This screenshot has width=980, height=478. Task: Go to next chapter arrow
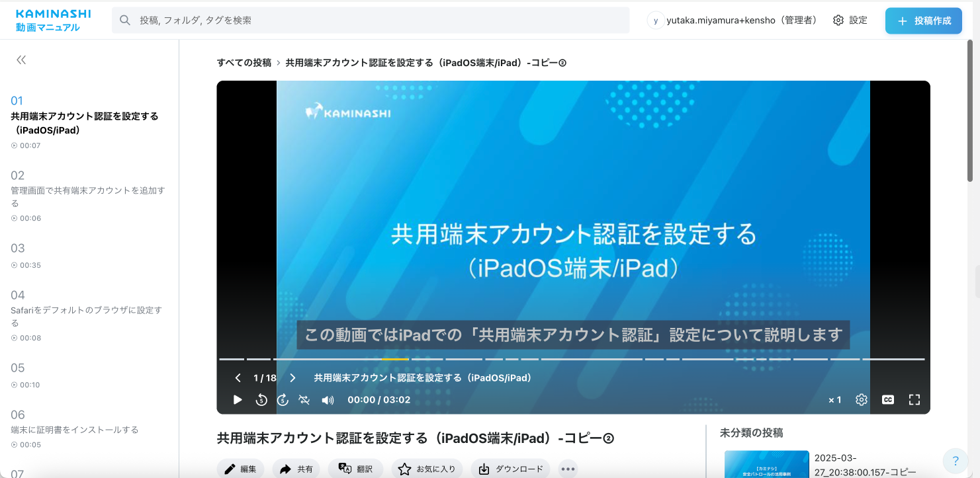click(x=292, y=378)
